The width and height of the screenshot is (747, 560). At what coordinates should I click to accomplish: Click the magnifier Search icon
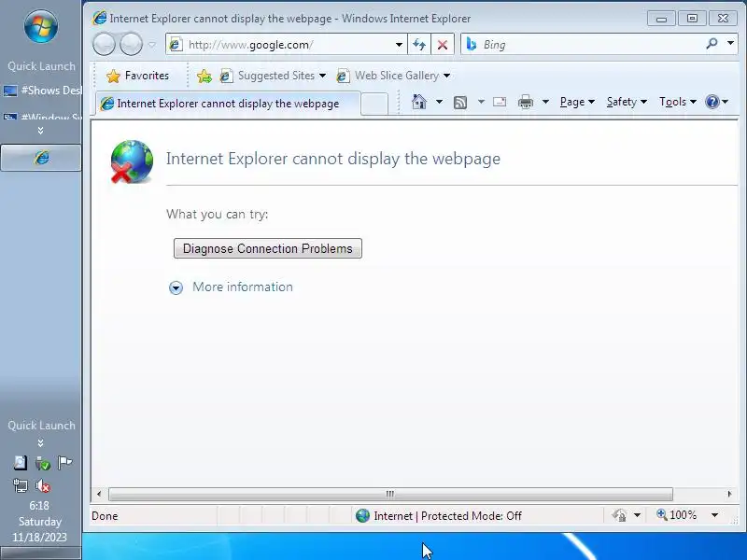[x=712, y=44]
